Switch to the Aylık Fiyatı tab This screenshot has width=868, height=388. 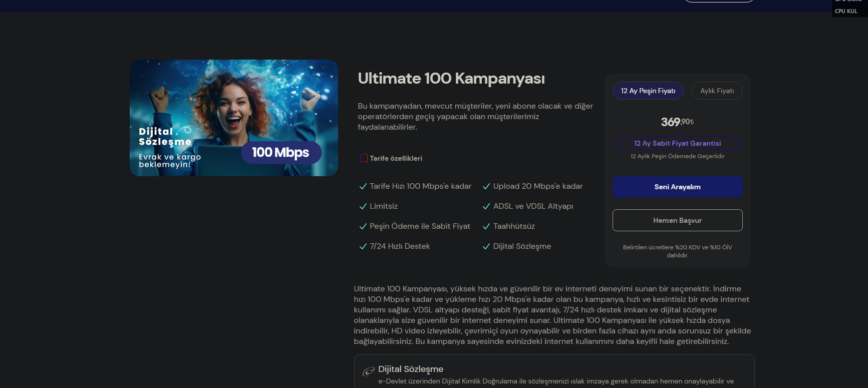717,91
